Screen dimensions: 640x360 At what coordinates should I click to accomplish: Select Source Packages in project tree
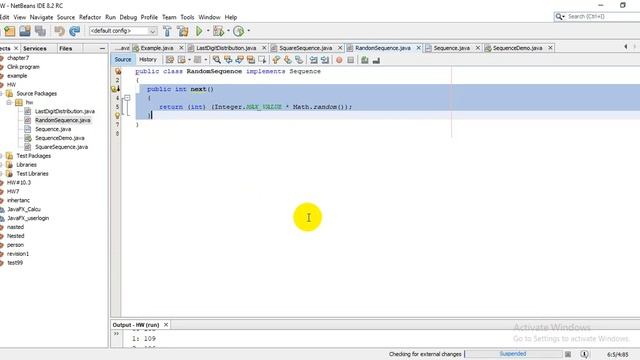pyautogui.click(x=36, y=93)
